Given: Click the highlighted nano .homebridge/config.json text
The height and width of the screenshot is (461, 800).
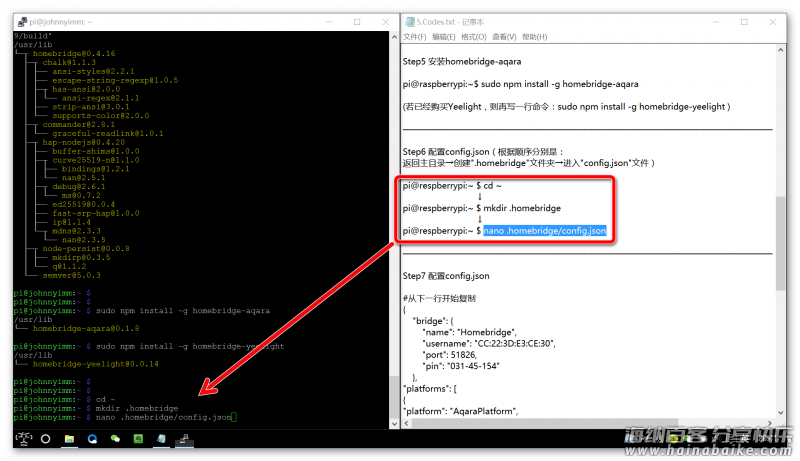Looking at the screenshot, I should pos(544,230).
